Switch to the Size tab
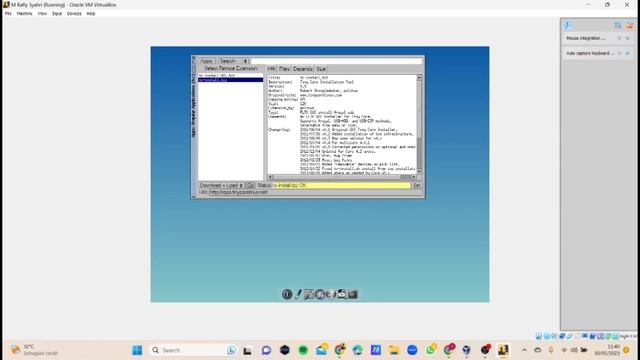 [x=321, y=69]
